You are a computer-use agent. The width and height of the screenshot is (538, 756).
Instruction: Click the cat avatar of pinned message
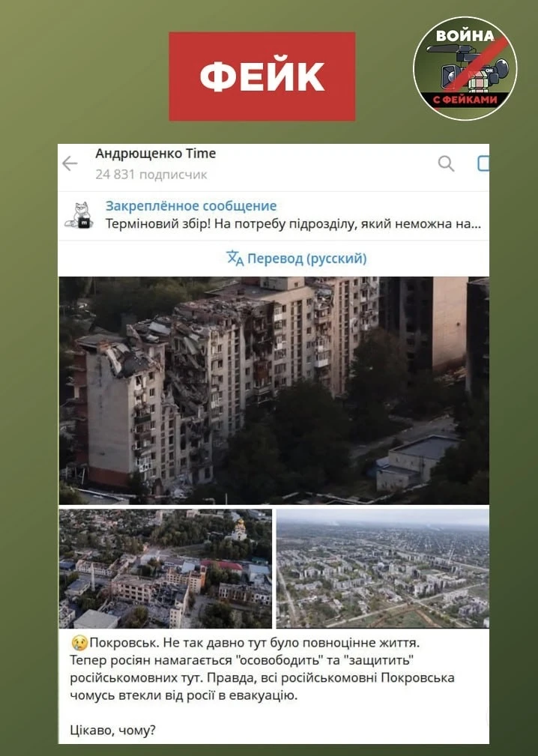(79, 215)
